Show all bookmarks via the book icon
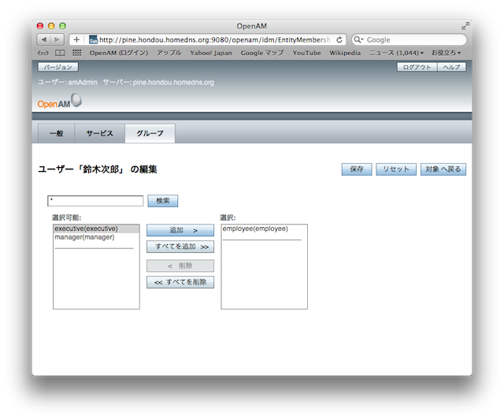 pos(60,53)
